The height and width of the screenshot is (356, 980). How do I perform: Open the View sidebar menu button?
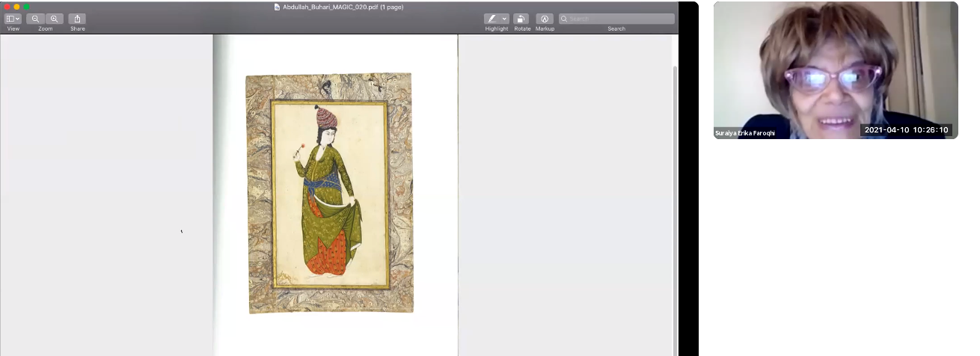pyautogui.click(x=13, y=19)
